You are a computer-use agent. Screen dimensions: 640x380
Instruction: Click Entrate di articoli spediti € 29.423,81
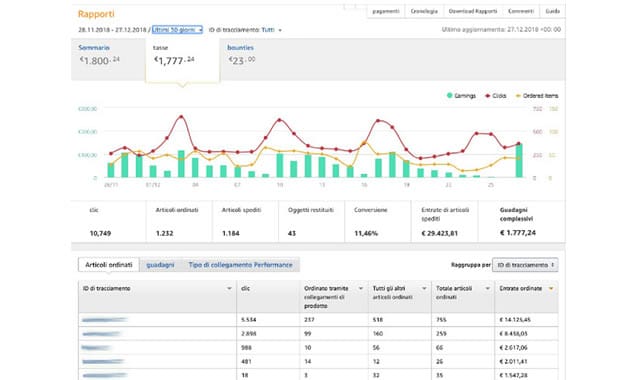click(439, 233)
